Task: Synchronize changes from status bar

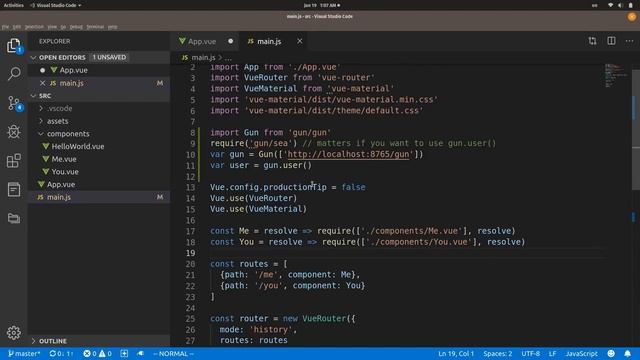Action: point(61,353)
